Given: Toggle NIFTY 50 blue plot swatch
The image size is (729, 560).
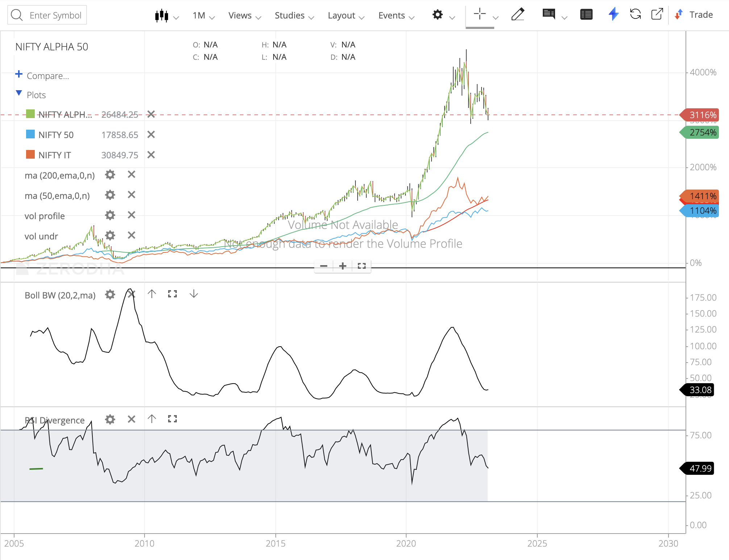Looking at the screenshot, I should pos(30,134).
